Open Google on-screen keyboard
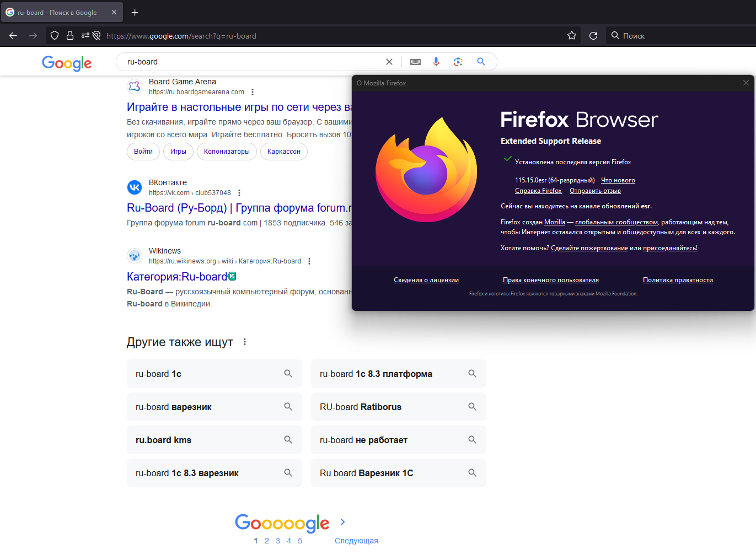The image size is (756, 555). coord(416,62)
